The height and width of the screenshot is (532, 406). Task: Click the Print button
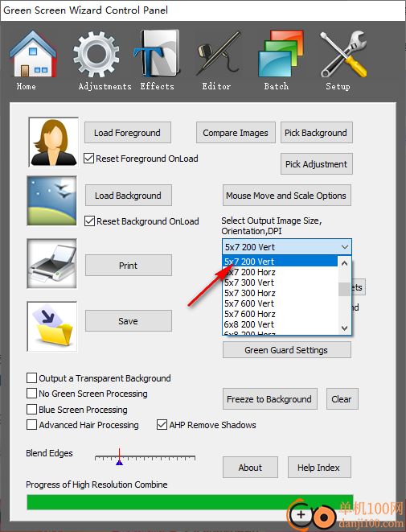pyautogui.click(x=129, y=266)
